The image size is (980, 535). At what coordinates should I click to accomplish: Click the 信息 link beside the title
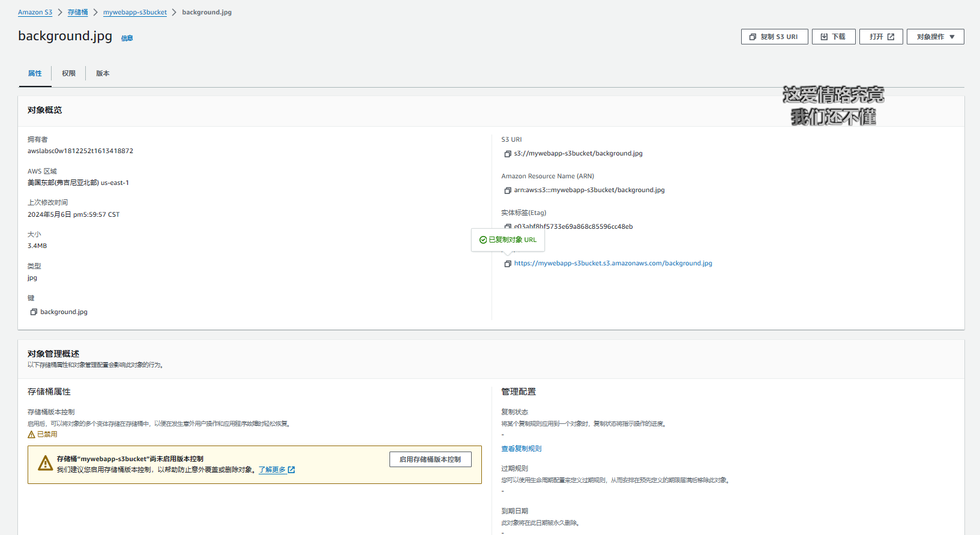[127, 38]
